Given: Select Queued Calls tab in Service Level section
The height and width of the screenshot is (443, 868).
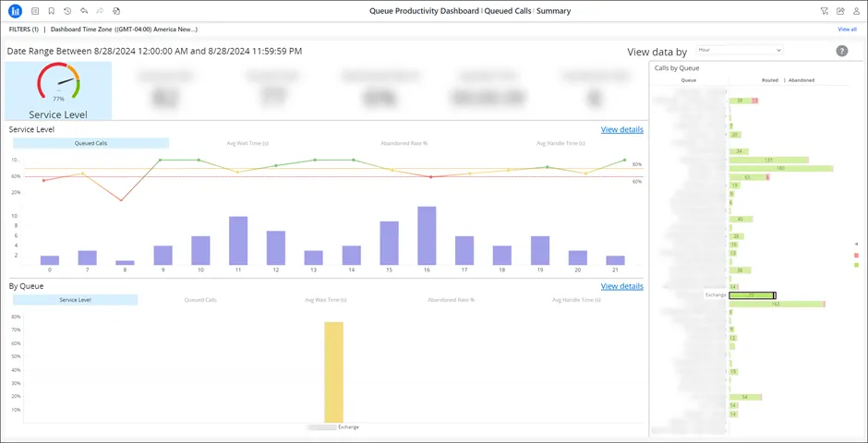Looking at the screenshot, I should (x=90, y=143).
